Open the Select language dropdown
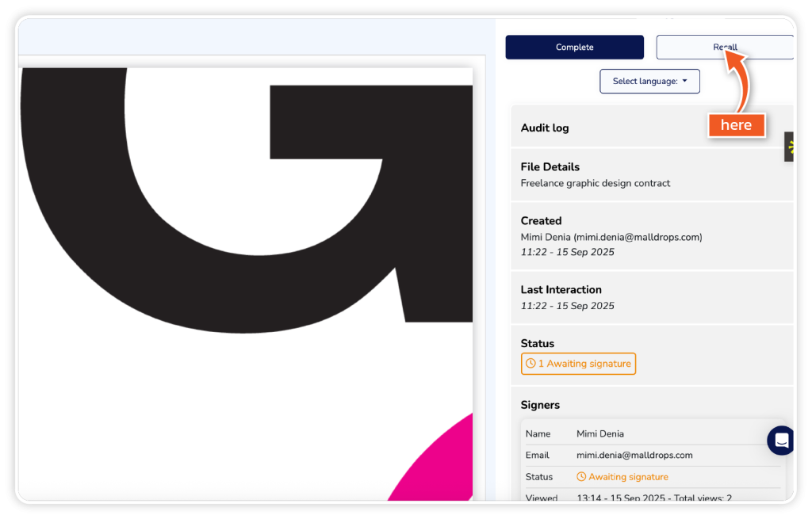This screenshot has height=519, width=812. [649, 81]
